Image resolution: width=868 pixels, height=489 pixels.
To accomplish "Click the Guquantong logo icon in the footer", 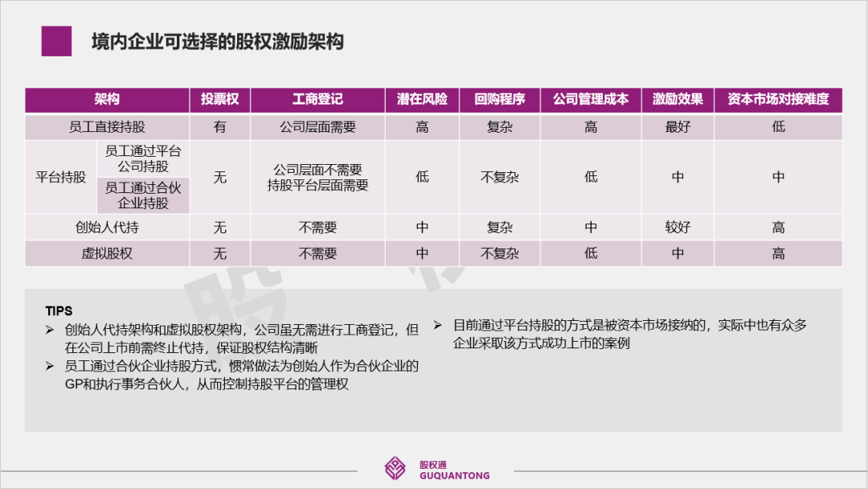I will (395, 469).
